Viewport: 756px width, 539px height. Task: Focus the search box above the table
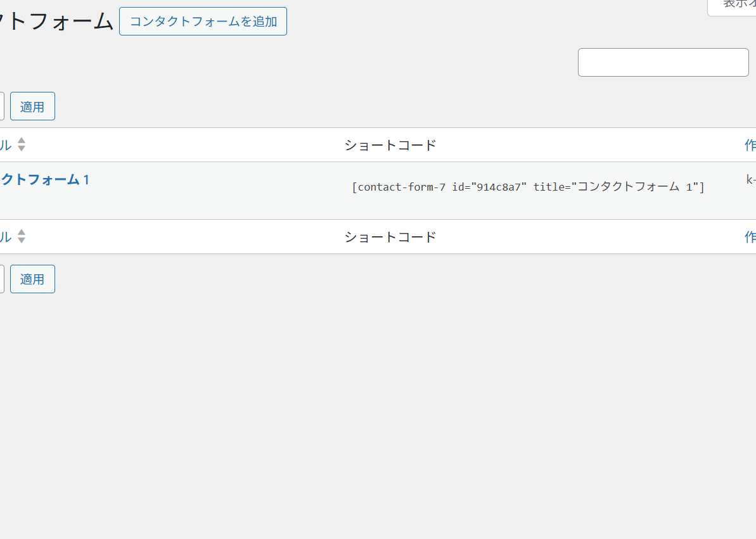[x=663, y=62]
